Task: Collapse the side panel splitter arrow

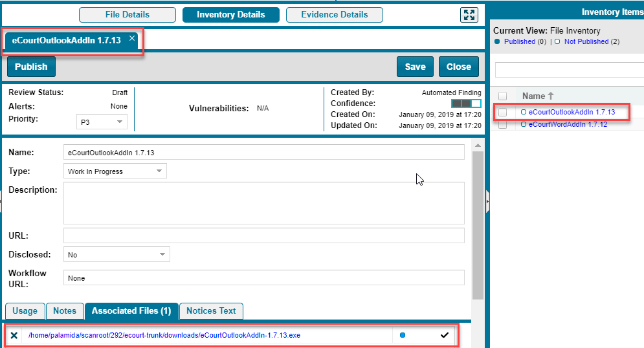Action: pyautogui.click(x=487, y=201)
